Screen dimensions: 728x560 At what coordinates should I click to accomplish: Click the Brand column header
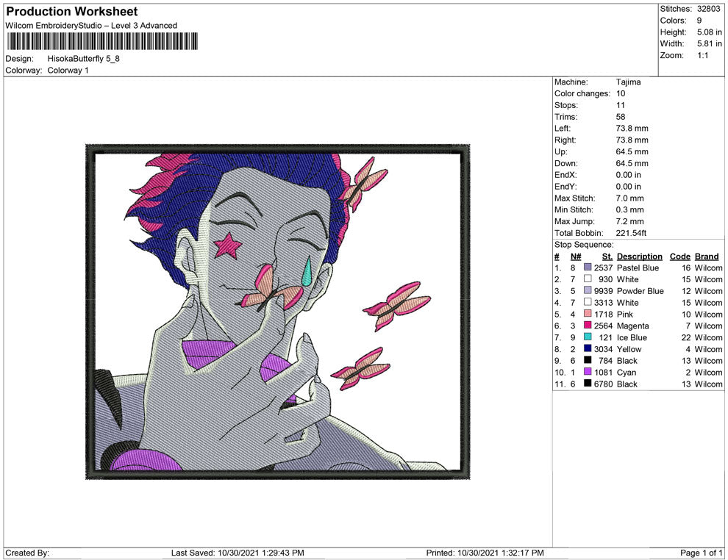[x=707, y=256]
